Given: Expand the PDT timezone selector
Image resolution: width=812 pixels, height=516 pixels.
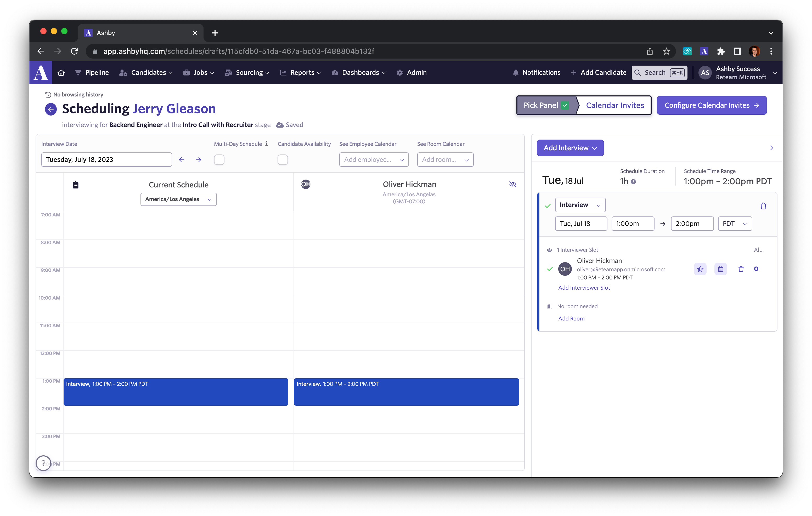Looking at the screenshot, I should [735, 224].
